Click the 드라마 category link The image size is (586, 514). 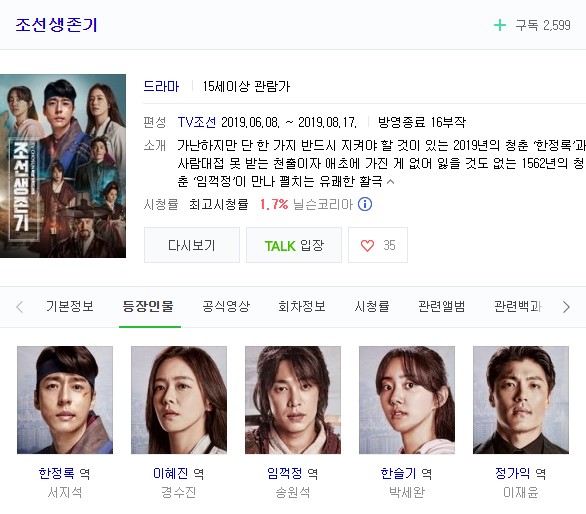[161, 86]
